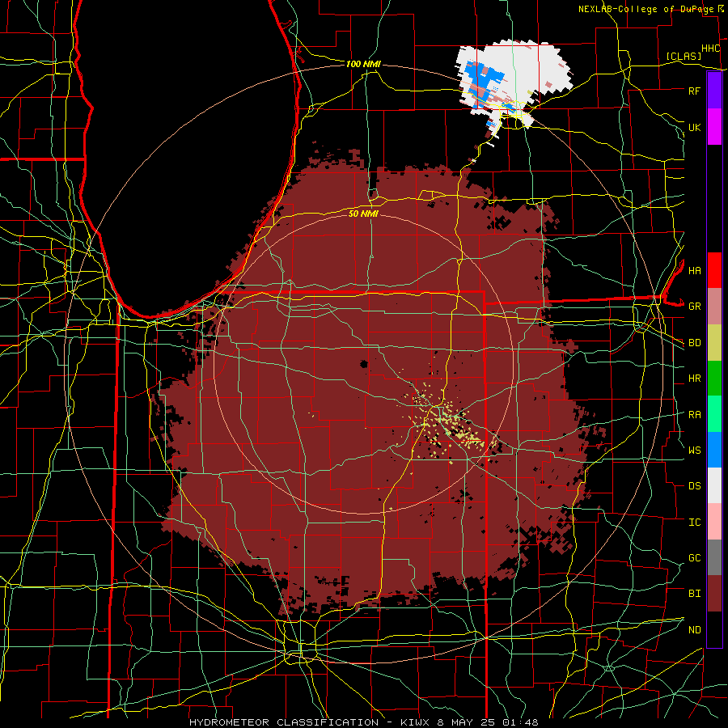The height and width of the screenshot is (728, 728).
Task: Click the BD legend label
Action: (x=694, y=343)
